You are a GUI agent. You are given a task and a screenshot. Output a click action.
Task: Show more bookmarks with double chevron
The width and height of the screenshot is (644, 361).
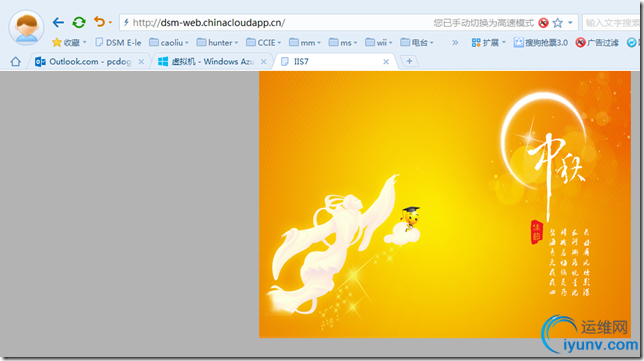click(x=455, y=42)
